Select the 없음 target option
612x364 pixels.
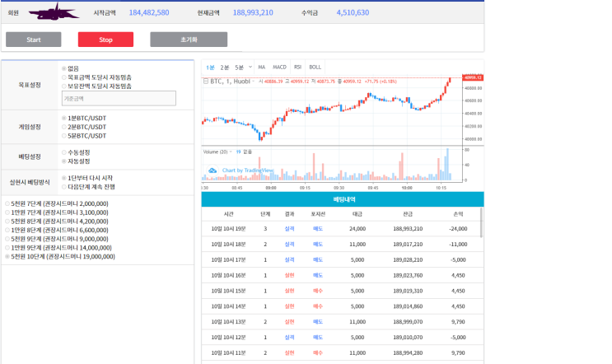click(x=64, y=68)
